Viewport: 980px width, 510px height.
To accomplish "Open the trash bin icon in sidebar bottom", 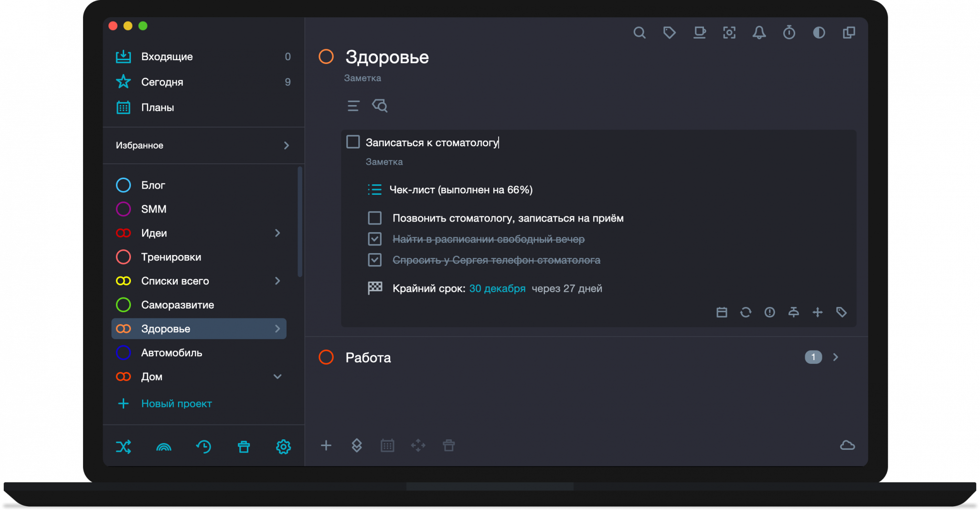I will coord(244,447).
